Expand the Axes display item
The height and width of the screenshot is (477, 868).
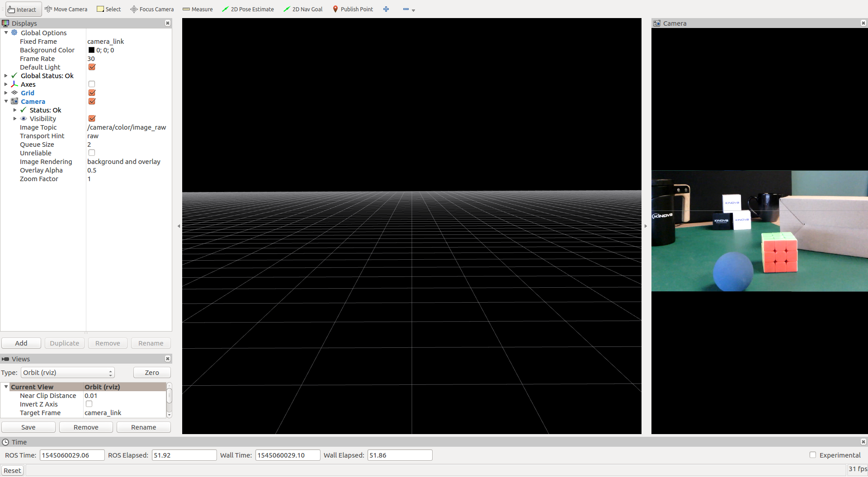coord(6,84)
